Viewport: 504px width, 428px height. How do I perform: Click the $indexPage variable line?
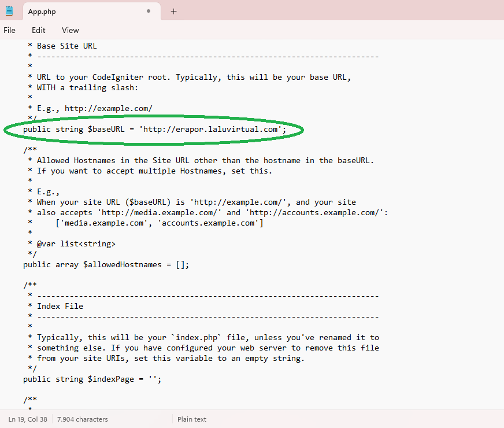click(x=91, y=379)
